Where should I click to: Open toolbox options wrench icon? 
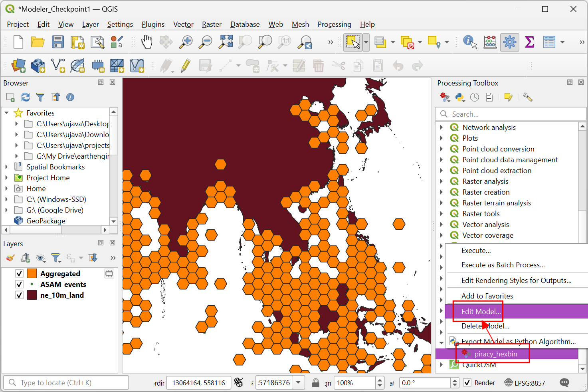click(527, 97)
